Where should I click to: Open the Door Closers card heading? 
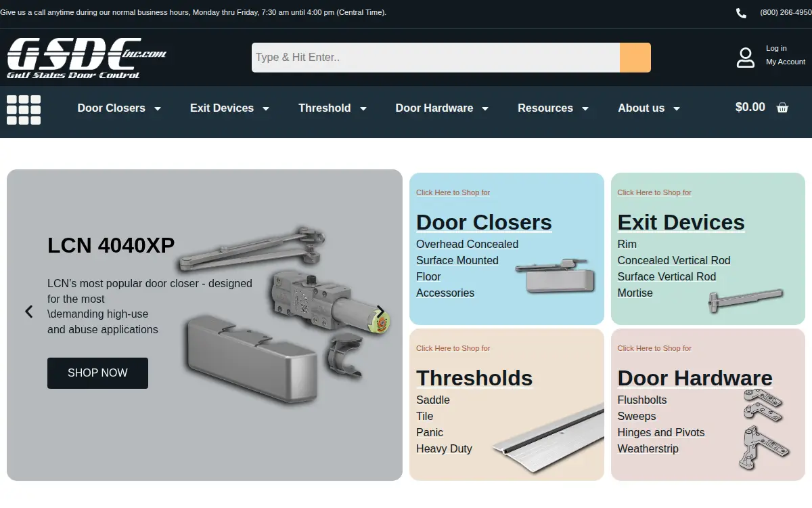point(484,222)
